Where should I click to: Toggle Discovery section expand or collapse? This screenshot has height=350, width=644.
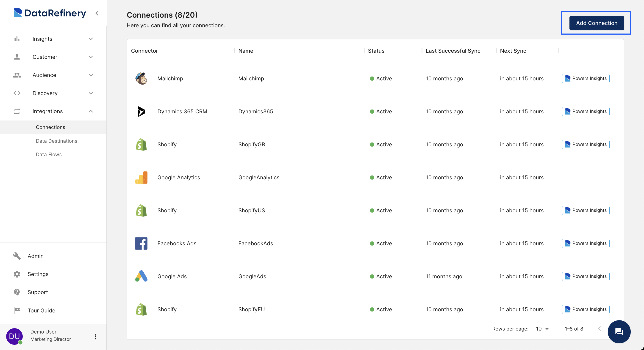91,93
